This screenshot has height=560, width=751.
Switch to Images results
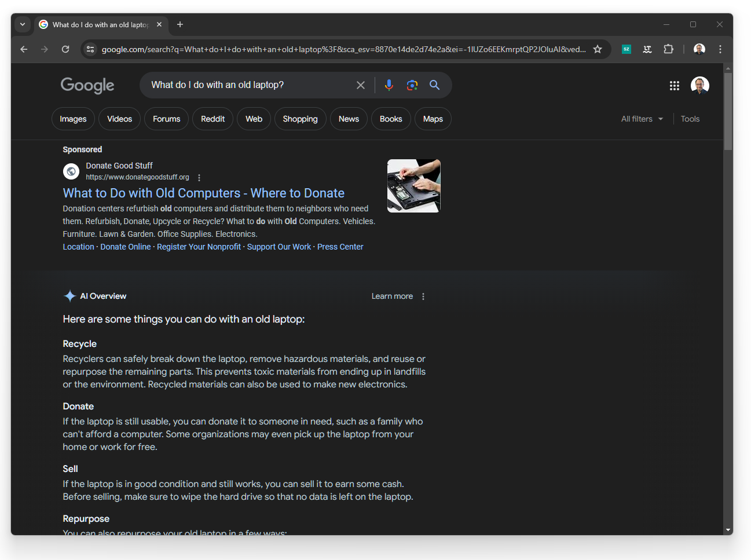point(73,119)
